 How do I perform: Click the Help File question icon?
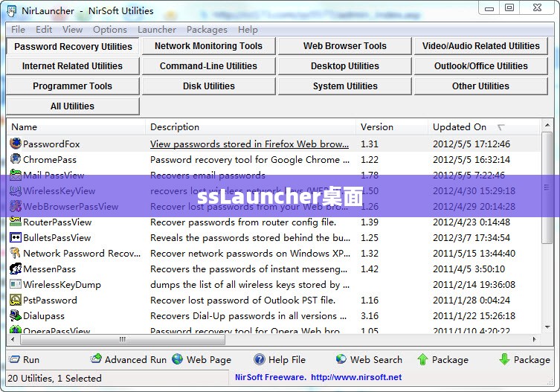click(260, 359)
